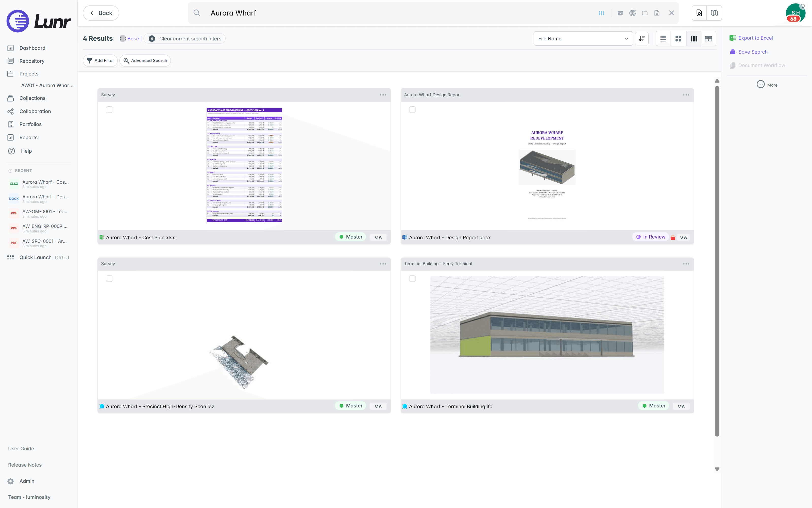The height and width of the screenshot is (508, 812).
Task: Click the Base link
Action: (x=133, y=39)
